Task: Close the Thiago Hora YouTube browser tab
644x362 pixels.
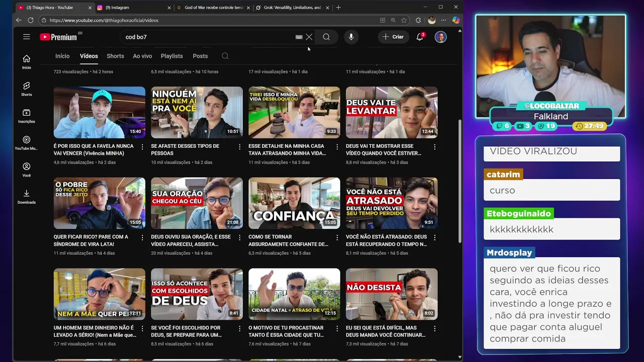Action: click(90, 8)
